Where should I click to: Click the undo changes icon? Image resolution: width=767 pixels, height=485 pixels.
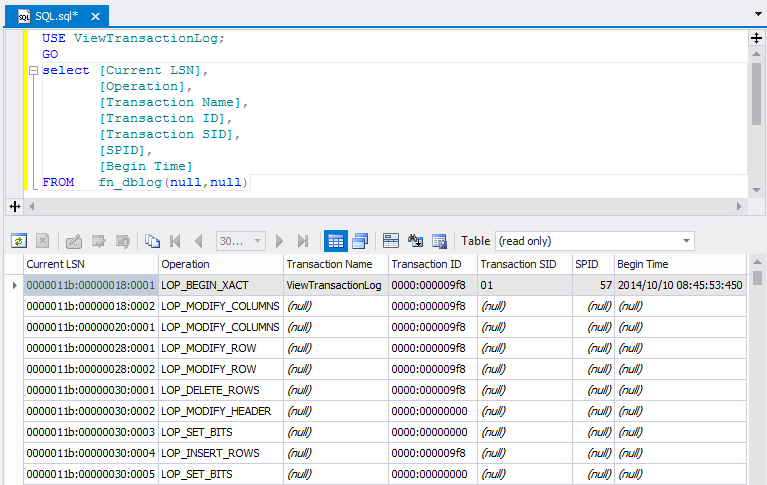(x=123, y=241)
